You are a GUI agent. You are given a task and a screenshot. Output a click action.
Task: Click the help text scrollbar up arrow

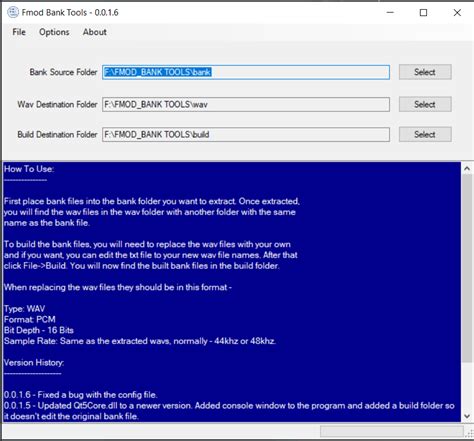click(467, 169)
